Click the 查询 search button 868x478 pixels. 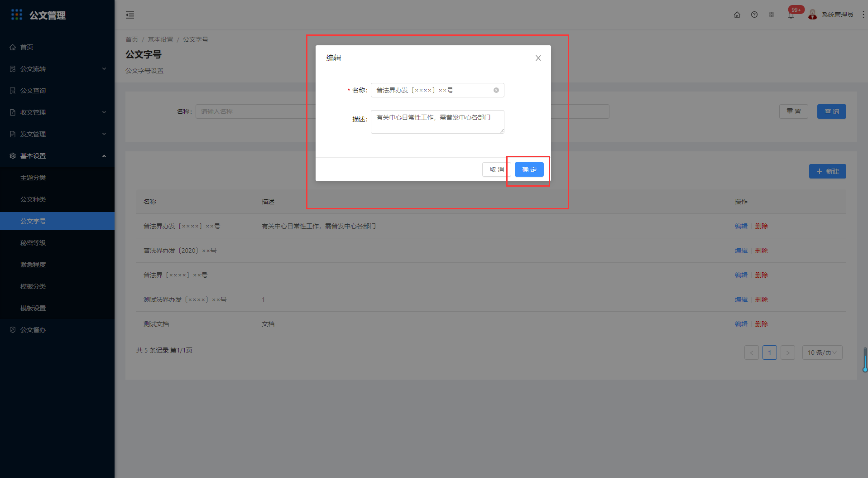[x=832, y=111]
